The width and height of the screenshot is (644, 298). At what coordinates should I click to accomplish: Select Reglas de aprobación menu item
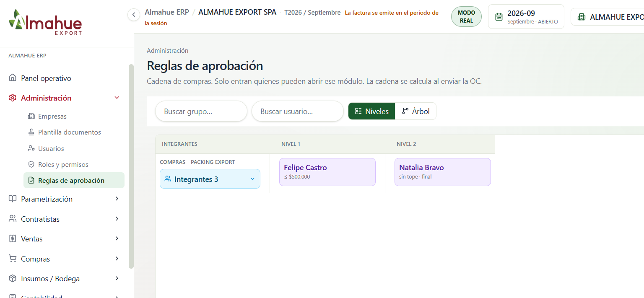click(x=74, y=180)
